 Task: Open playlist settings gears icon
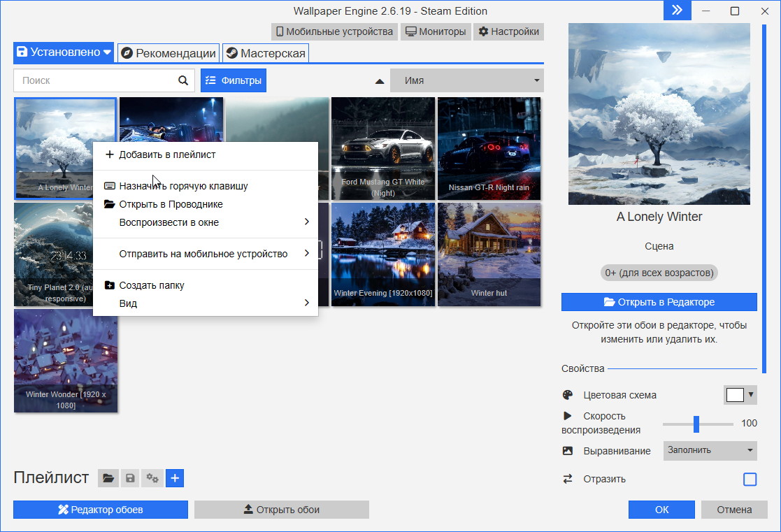tap(152, 478)
